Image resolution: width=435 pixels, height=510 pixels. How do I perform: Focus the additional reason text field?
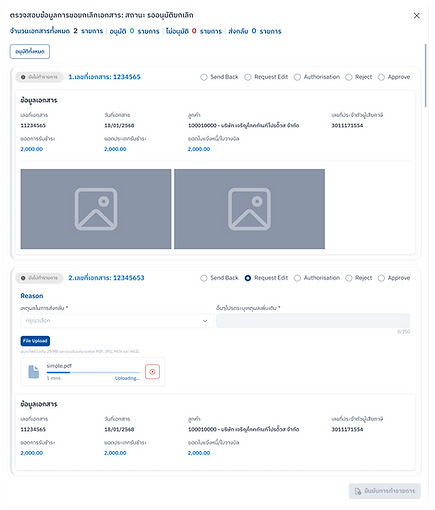tap(313, 321)
